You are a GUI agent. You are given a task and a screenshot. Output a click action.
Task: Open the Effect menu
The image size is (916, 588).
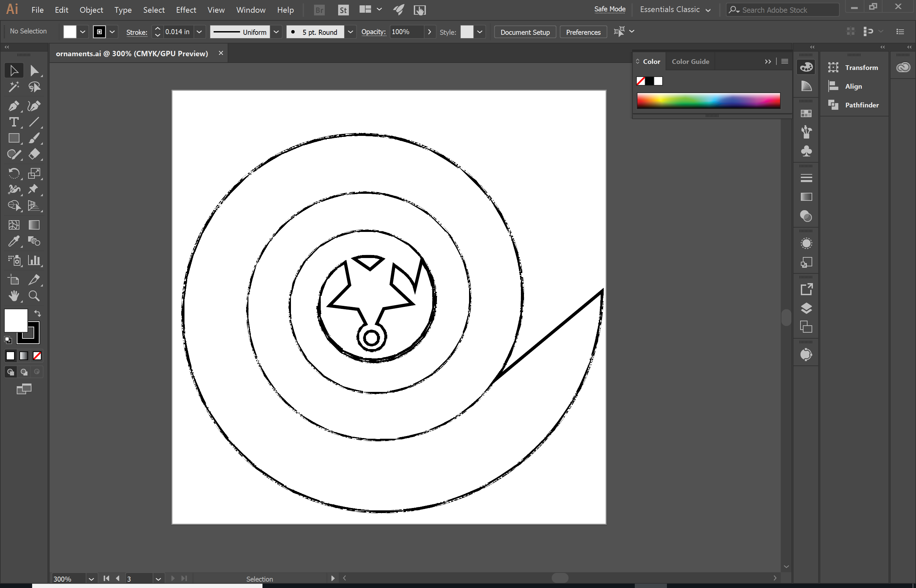tap(186, 10)
